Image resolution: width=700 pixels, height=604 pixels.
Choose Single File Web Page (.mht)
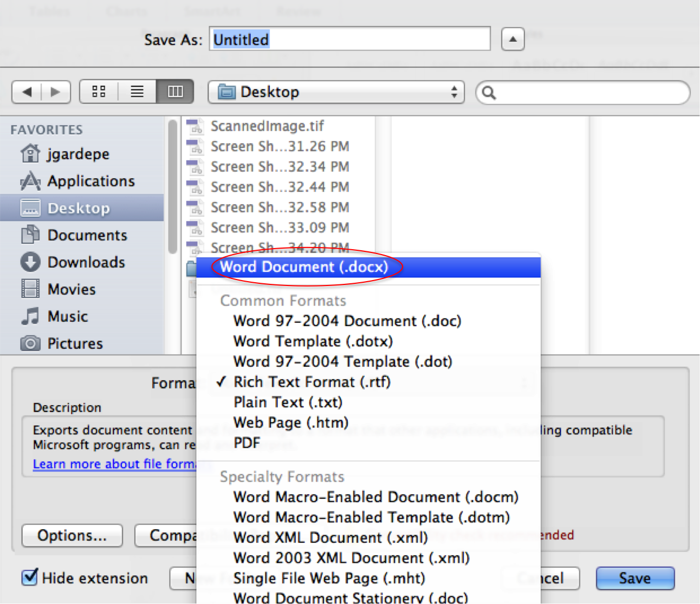[x=368, y=579]
